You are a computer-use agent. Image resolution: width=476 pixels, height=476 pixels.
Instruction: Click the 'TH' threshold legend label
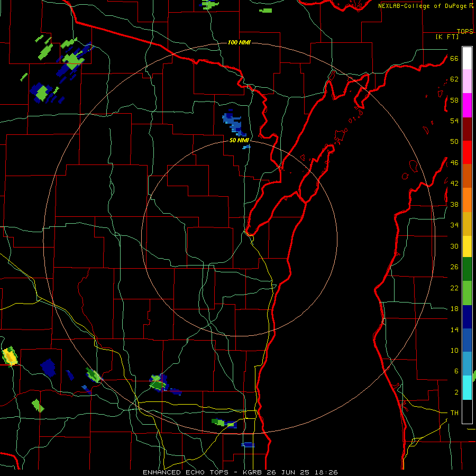454,413
